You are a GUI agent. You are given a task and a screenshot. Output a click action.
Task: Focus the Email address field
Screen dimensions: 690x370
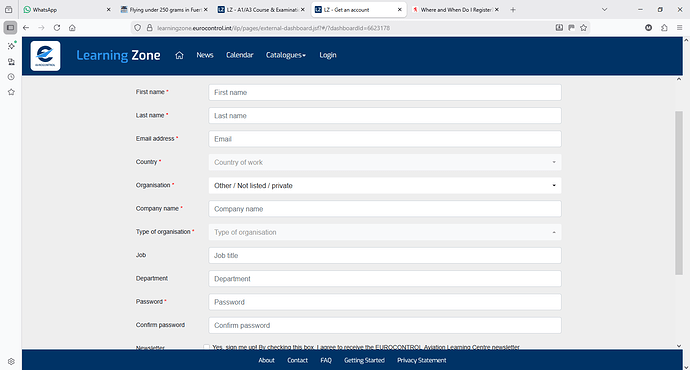point(385,139)
